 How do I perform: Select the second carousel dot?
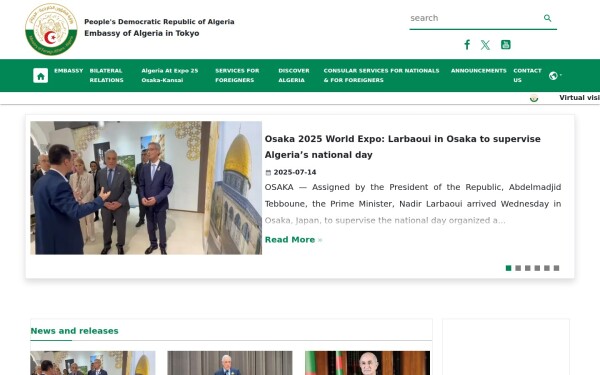pos(518,268)
